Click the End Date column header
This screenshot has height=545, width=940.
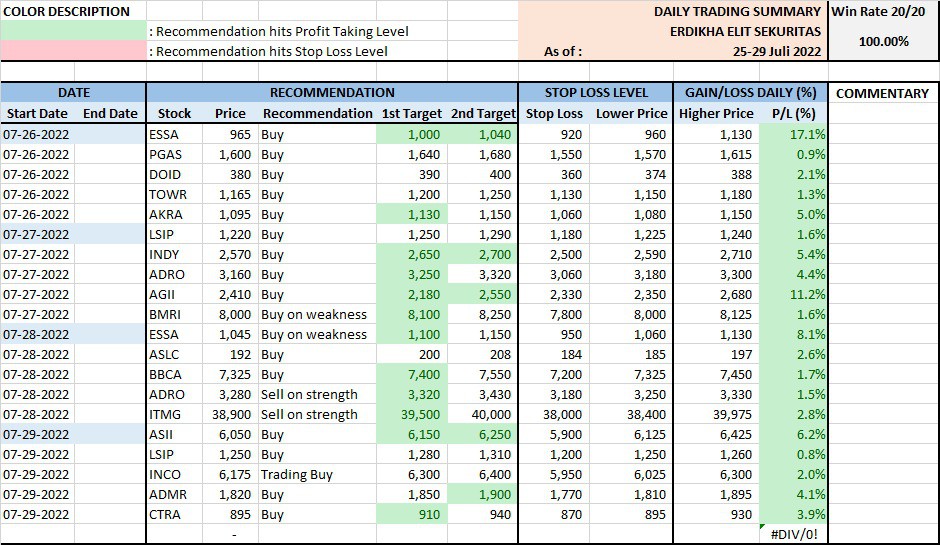[110, 113]
